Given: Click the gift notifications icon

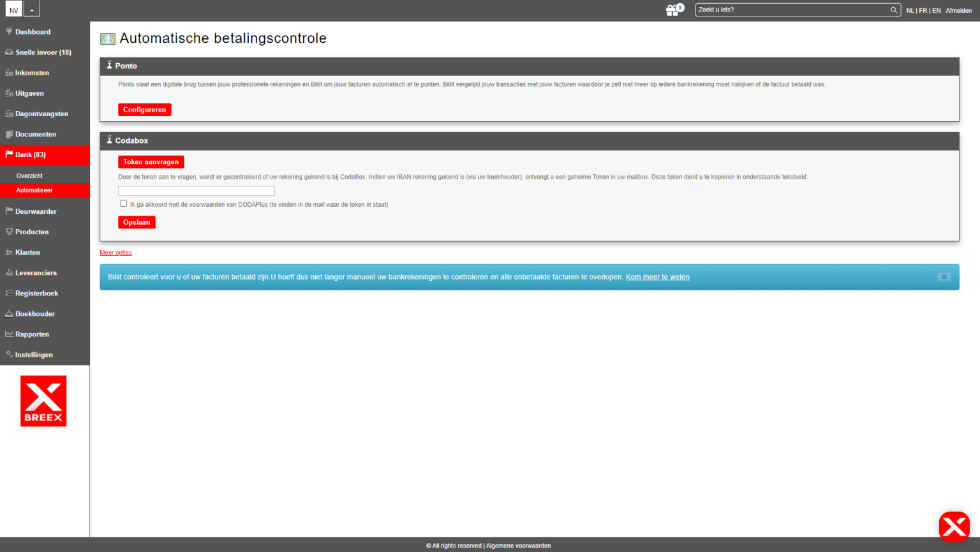Looking at the screenshot, I should pos(673,10).
